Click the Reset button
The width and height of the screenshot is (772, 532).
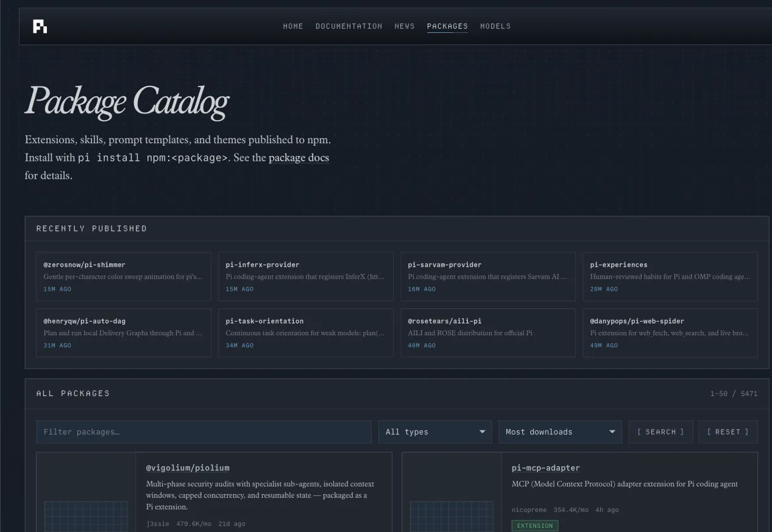728,432
